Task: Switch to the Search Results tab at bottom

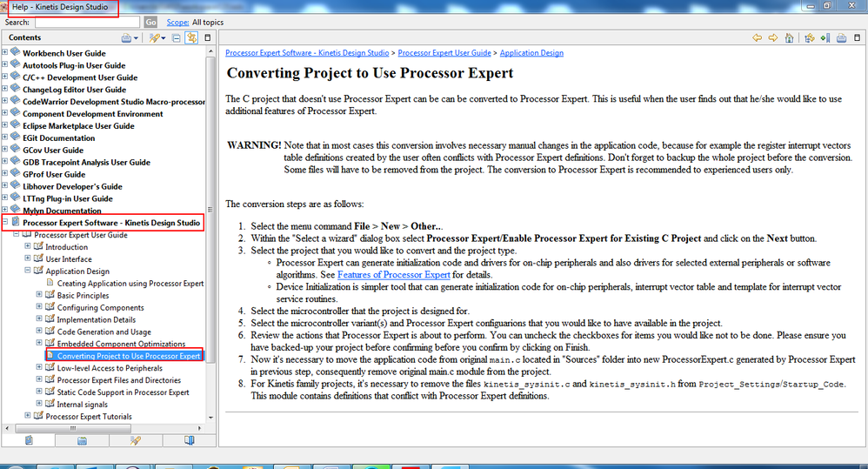Action: [x=136, y=440]
